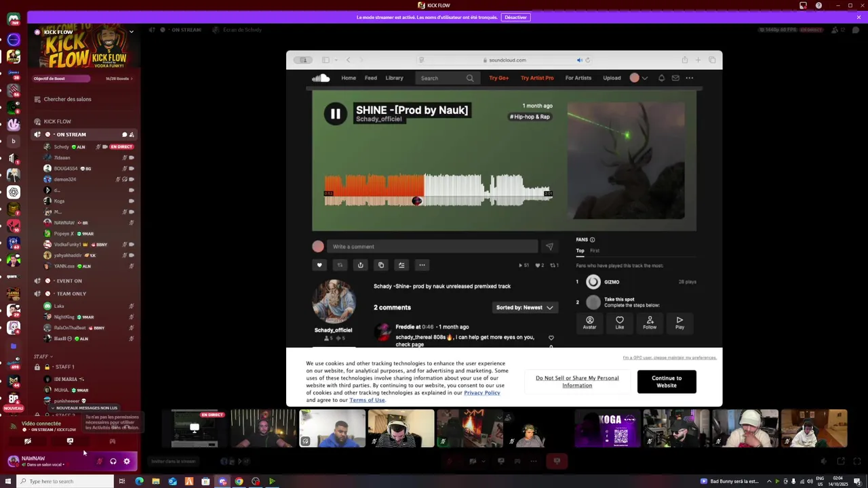Open Discord user settings gear
The height and width of the screenshot is (488, 868).
tap(127, 462)
